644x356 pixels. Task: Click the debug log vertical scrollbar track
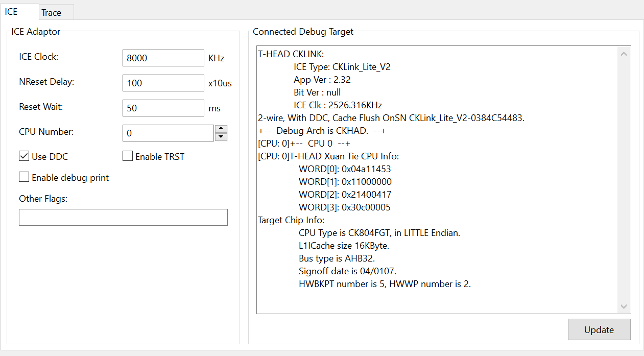(624, 179)
